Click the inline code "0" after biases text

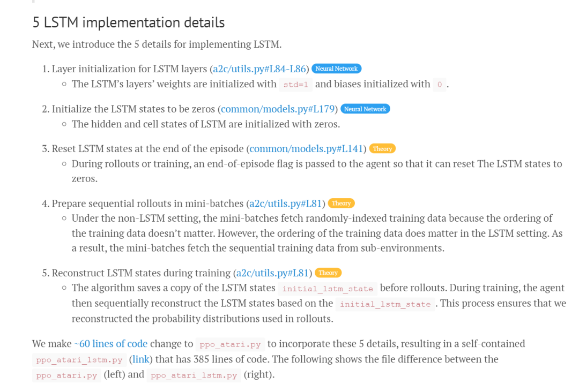440,85
